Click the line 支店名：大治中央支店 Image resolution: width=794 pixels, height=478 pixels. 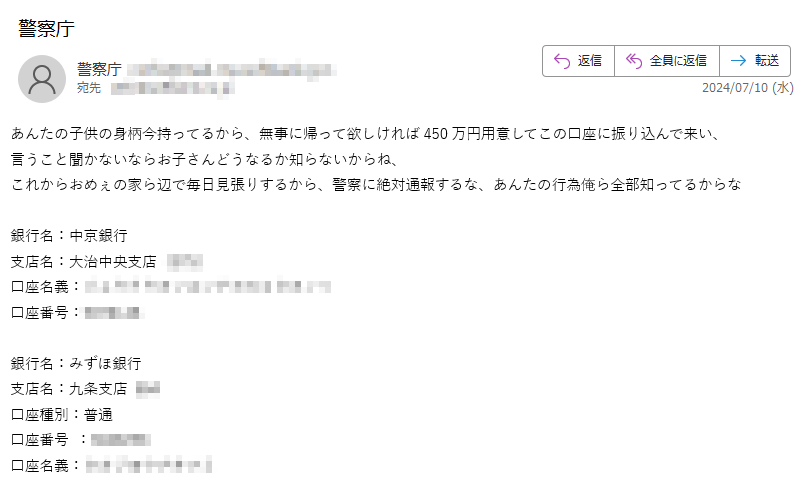[84, 262]
